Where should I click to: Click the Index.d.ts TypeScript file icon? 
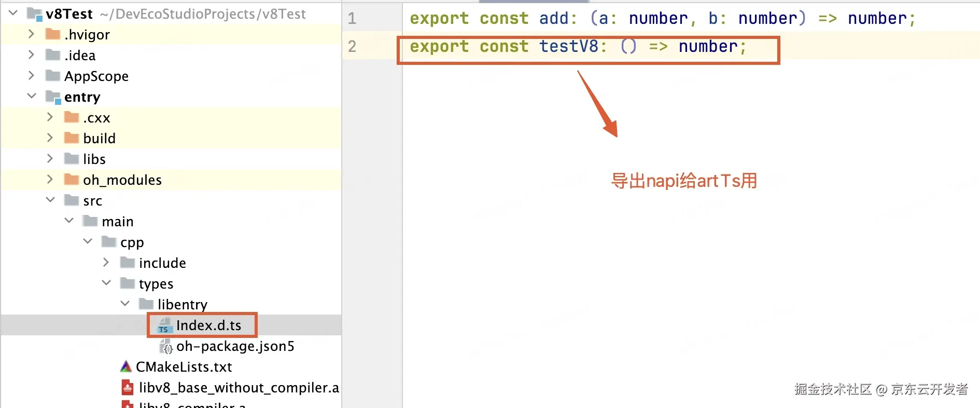pyautogui.click(x=164, y=325)
